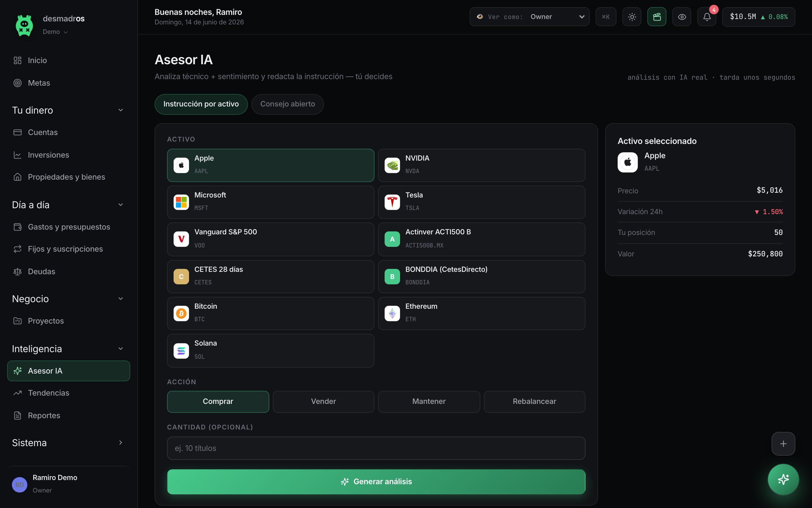
Task: Click the Inversiones chart icon
Action: click(18, 155)
